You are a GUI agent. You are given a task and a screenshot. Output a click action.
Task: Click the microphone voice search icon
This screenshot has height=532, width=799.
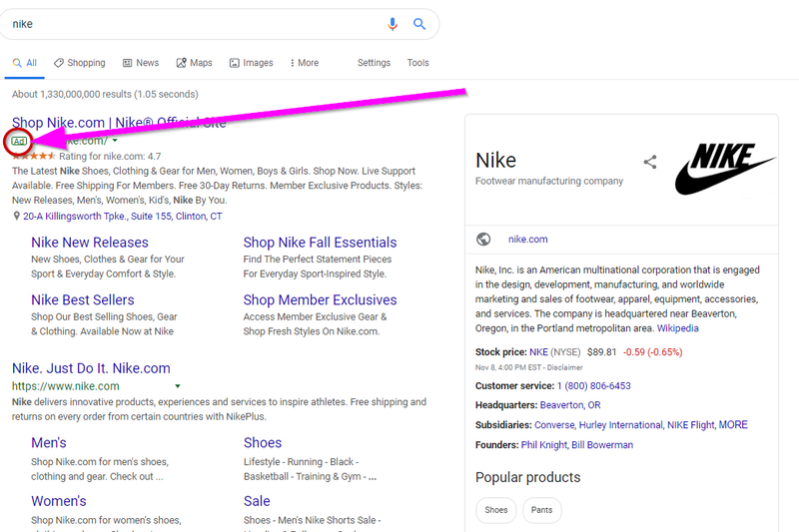point(392,24)
